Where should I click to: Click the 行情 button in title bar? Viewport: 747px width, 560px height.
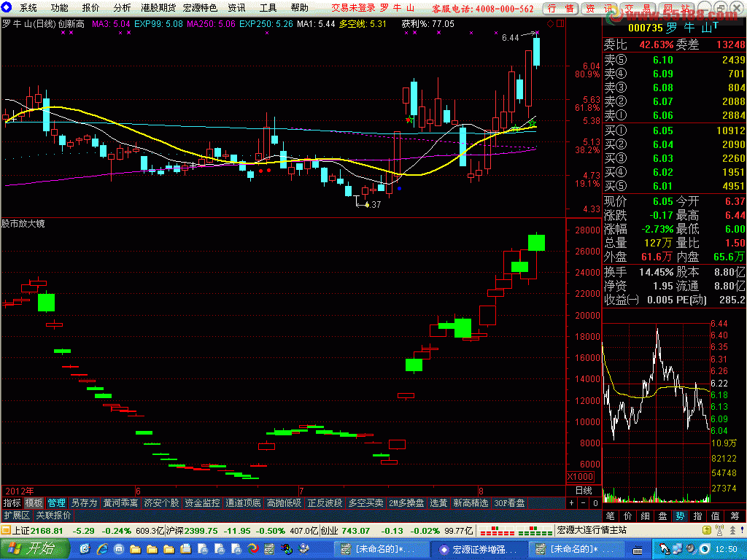coord(560,8)
